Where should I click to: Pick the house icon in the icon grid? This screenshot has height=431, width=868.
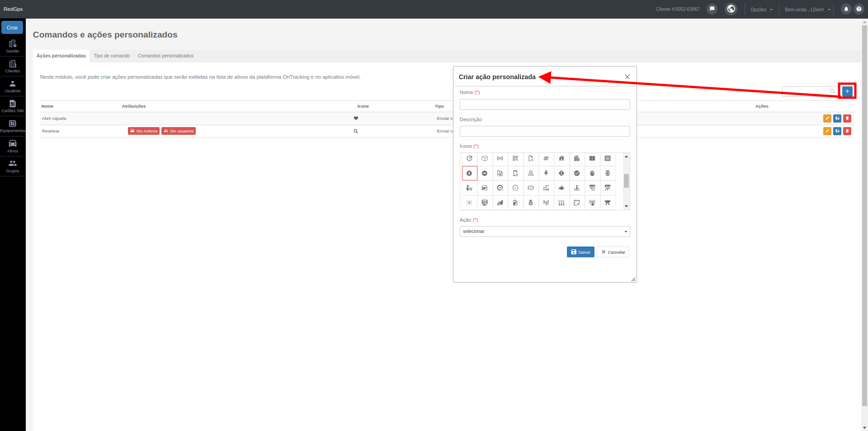point(561,159)
